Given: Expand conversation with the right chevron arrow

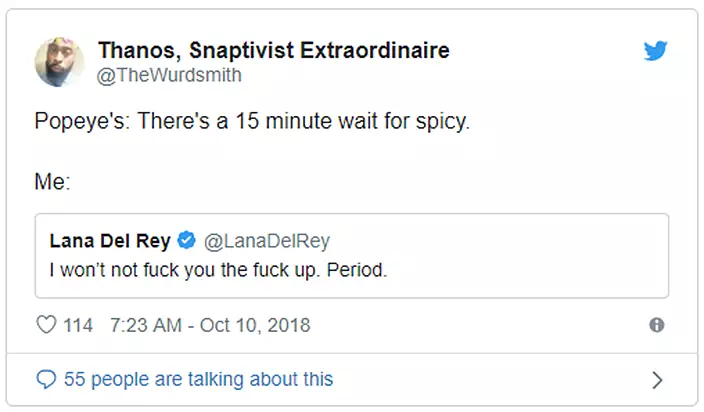Looking at the screenshot, I should point(657,380).
